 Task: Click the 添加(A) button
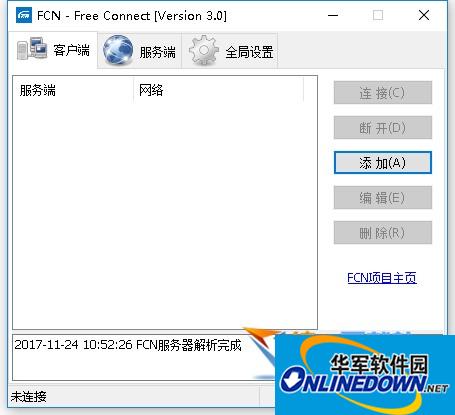click(383, 163)
